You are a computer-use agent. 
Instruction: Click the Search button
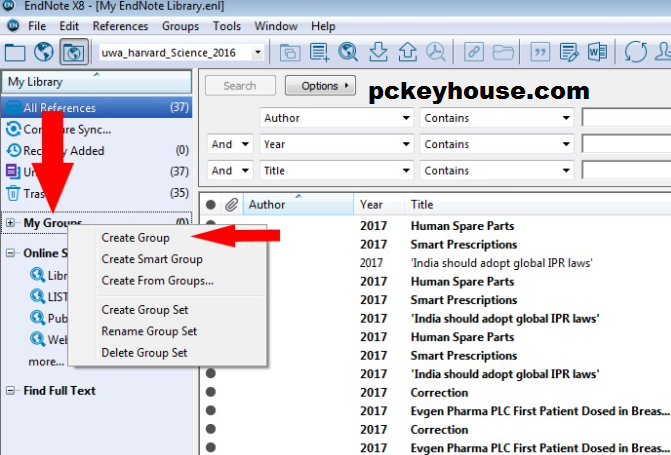(x=240, y=86)
